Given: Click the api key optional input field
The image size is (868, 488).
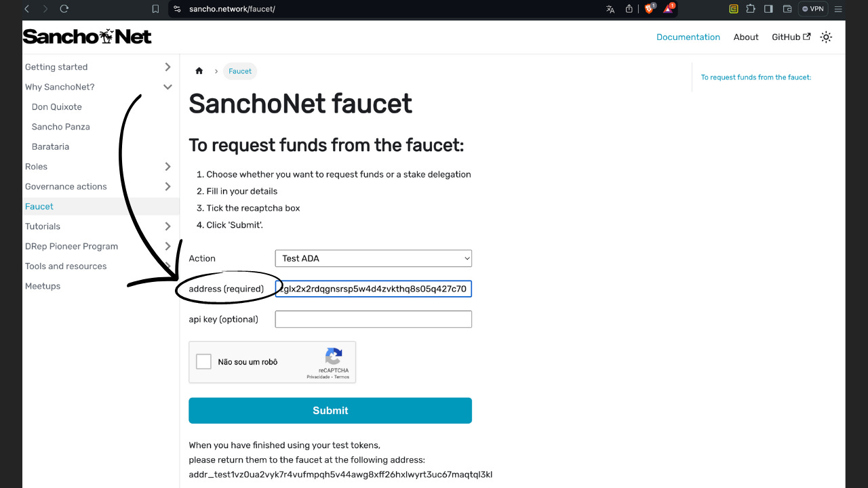Looking at the screenshot, I should coord(373,319).
